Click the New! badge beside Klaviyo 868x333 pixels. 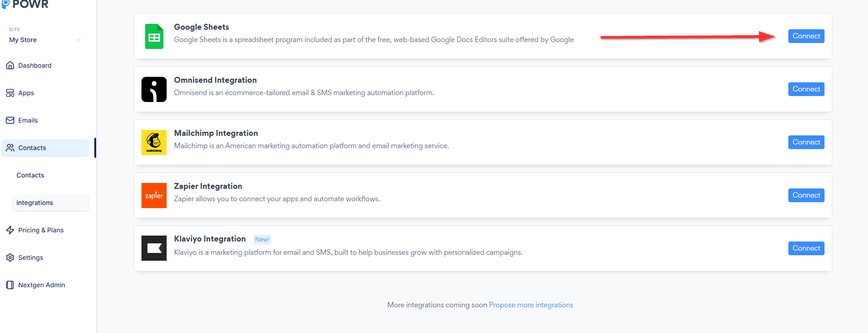click(262, 239)
